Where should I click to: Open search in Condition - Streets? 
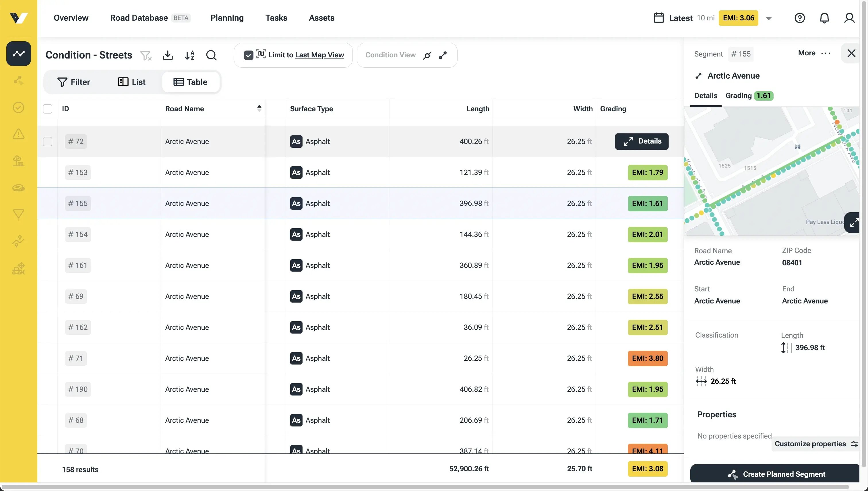[x=211, y=55]
